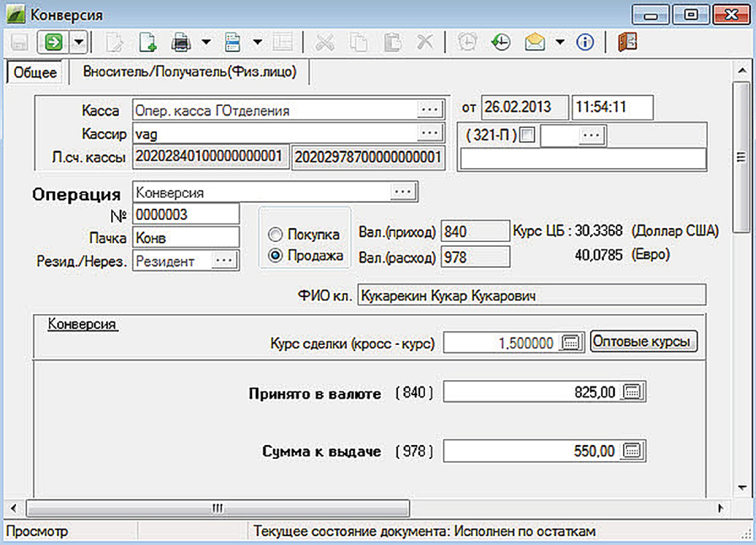The width and height of the screenshot is (756, 545).
Task: Open the Операция ellipsis selector button
Action: click(x=403, y=192)
